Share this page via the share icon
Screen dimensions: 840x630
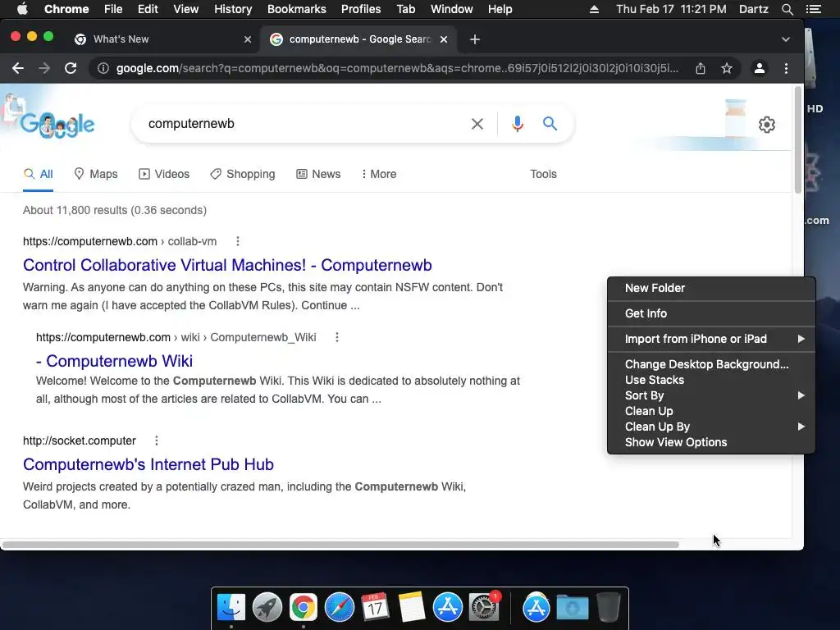(701, 68)
